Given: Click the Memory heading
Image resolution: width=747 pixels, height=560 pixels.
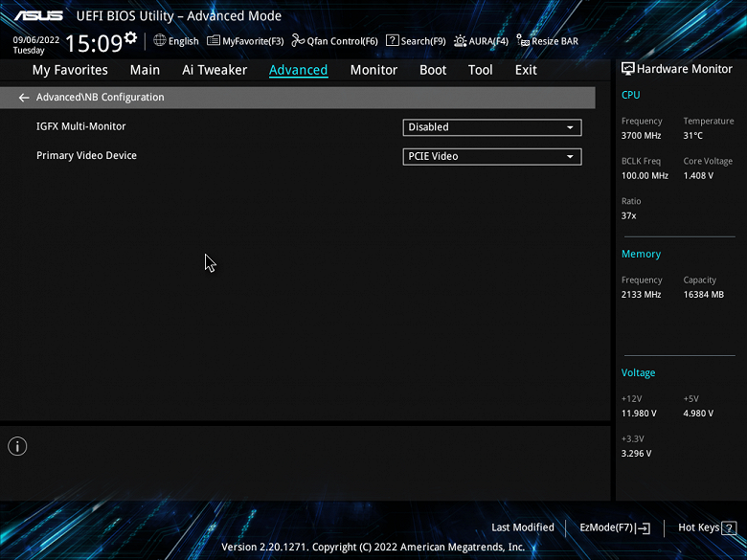Looking at the screenshot, I should pos(641,255).
